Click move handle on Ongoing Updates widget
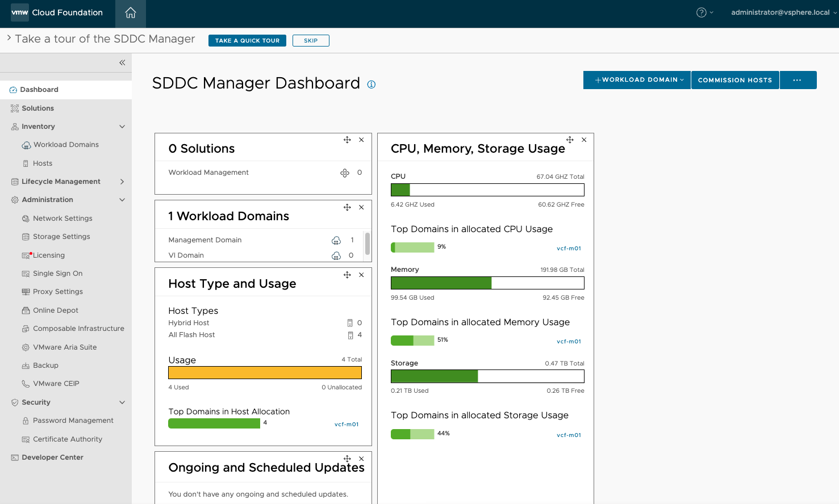Viewport: 839px width, 504px height. click(347, 459)
